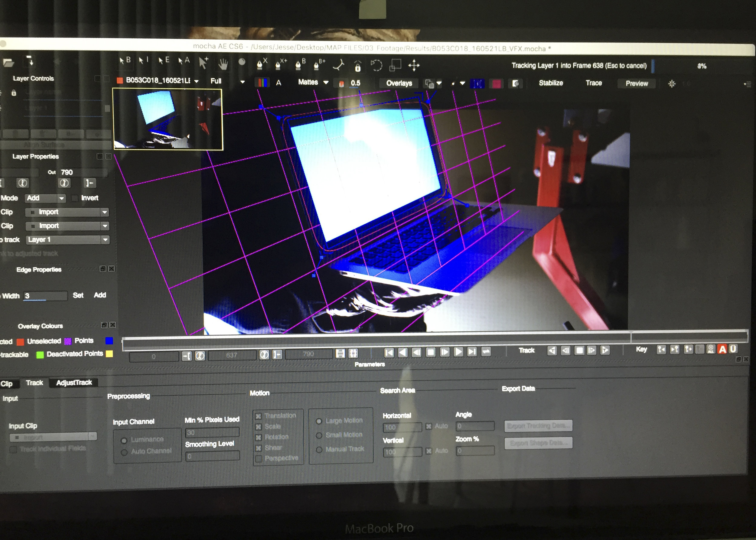Viewport: 756px width, 540px height.
Task: Click Export Tracking Data button
Action: pos(538,426)
